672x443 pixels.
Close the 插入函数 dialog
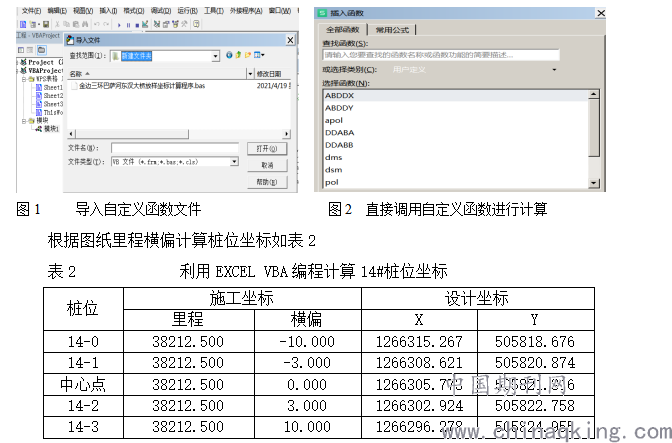coord(601,13)
